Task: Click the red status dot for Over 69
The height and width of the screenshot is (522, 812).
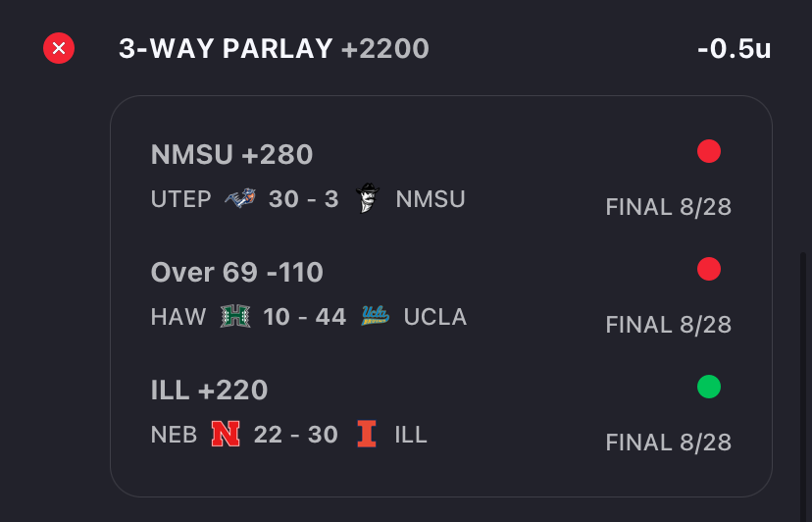Action: coord(709,269)
